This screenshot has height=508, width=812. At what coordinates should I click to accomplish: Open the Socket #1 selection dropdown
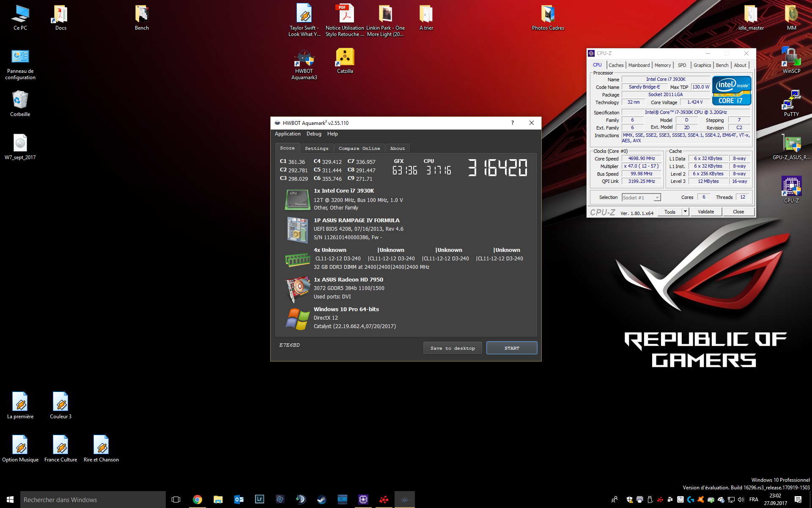click(x=641, y=197)
